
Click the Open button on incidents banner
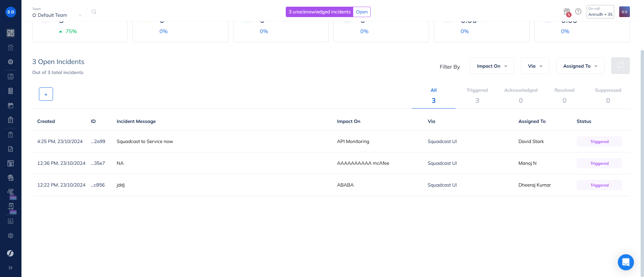point(362,12)
